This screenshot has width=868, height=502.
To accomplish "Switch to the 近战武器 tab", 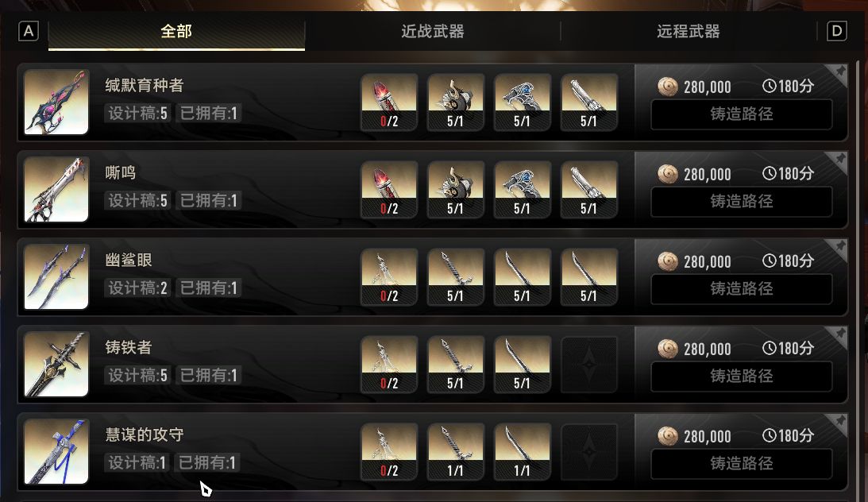I will point(432,32).
